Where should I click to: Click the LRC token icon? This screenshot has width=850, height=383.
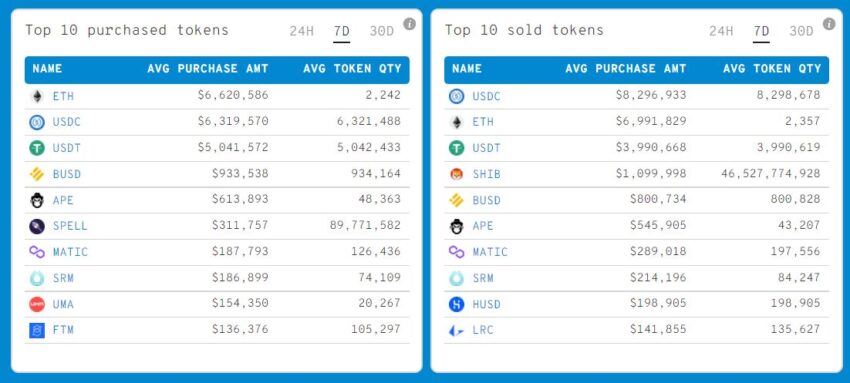point(456,330)
